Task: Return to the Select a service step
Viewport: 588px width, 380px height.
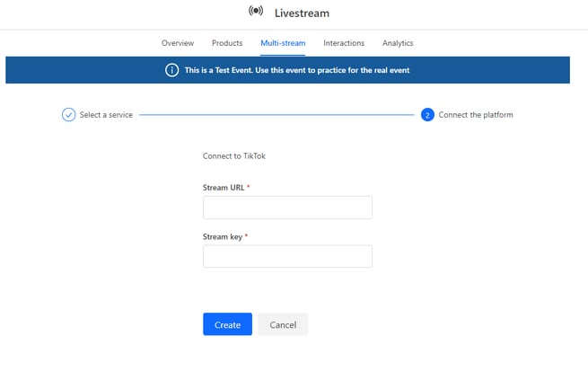Action: tap(106, 115)
